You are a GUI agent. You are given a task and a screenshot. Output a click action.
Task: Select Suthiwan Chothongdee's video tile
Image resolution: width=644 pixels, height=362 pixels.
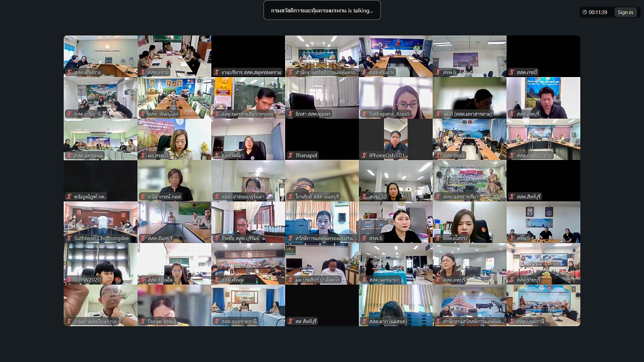[100, 220]
